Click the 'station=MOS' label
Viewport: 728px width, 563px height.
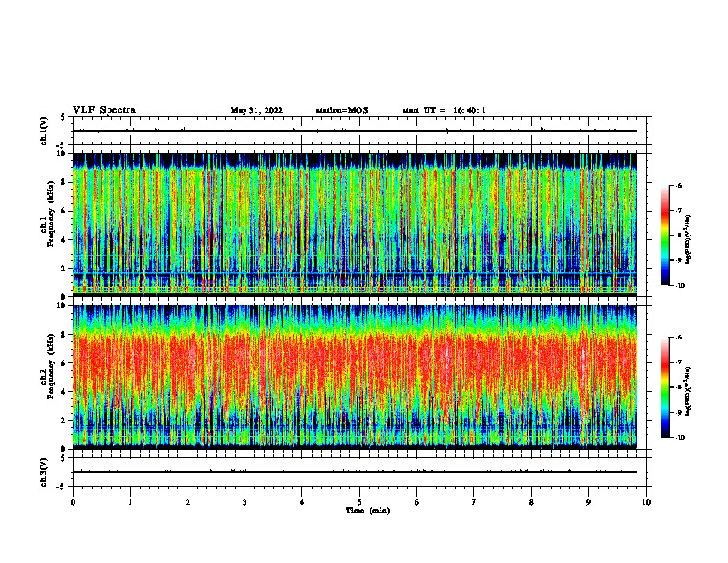point(342,110)
